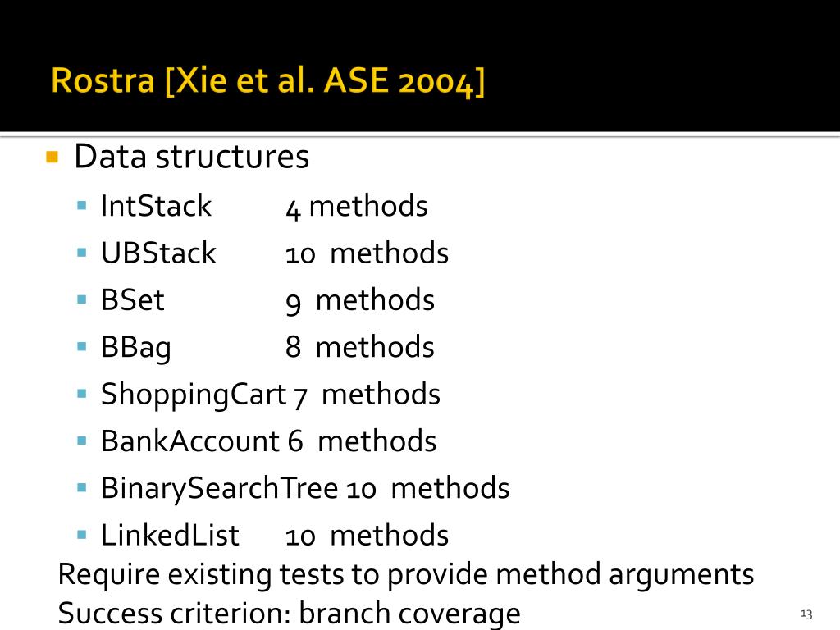The width and height of the screenshot is (840, 630).
Task: Select the BBag 8 methods line
Action: click(x=267, y=348)
